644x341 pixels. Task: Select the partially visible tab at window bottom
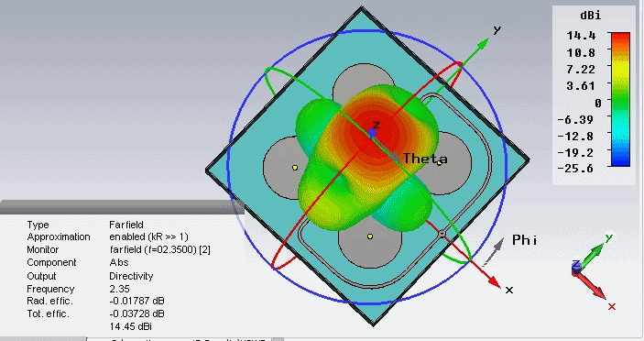coord(180,339)
